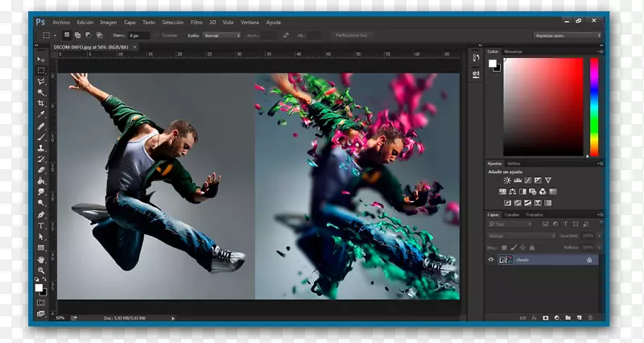
Task: Select the Hand tool
Action: (41, 259)
